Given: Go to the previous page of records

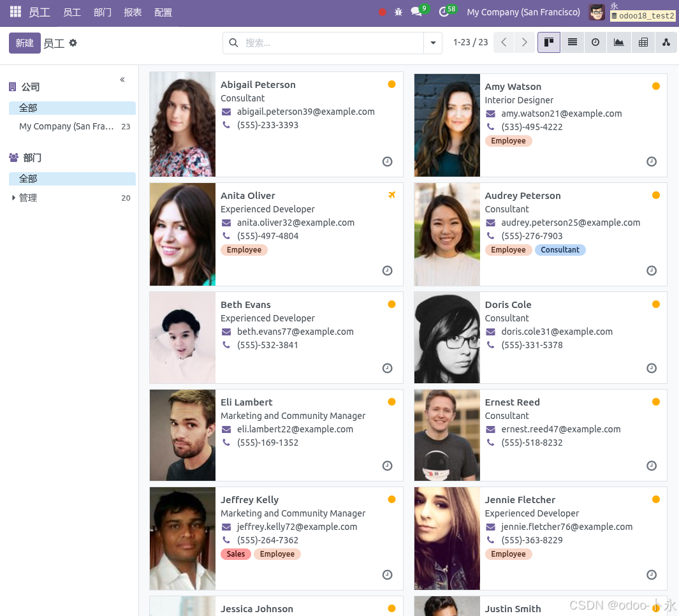Looking at the screenshot, I should (504, 43).
